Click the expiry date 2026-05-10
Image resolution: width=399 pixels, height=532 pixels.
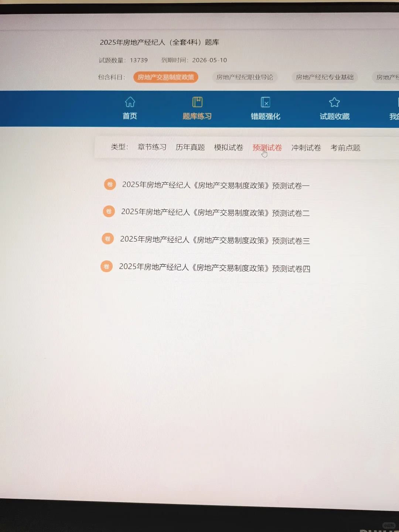point(209,60)
